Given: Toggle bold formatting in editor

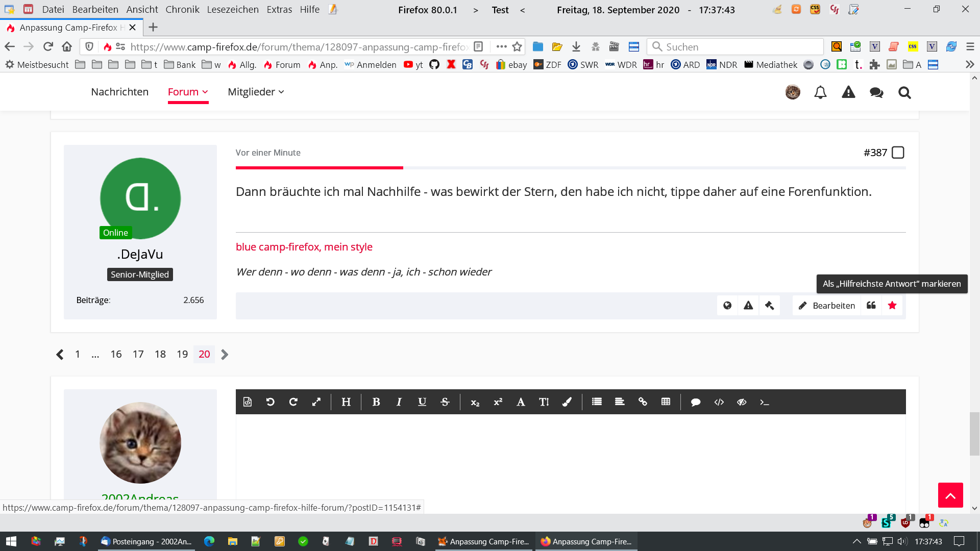Looking at the screenshot, I should 376,402.
